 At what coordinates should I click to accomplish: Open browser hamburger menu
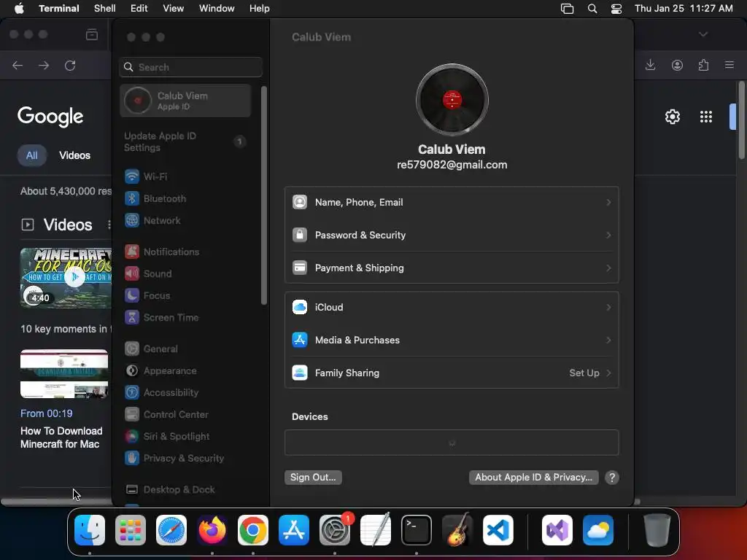pyautogui.click(x=729, y=65)
